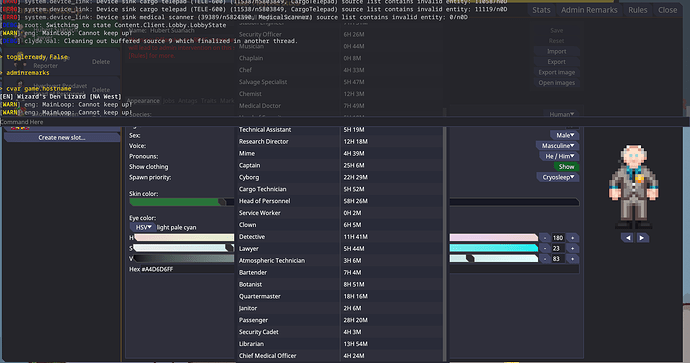Select the Technical Assistant playtime row

[x=339, y=130]
